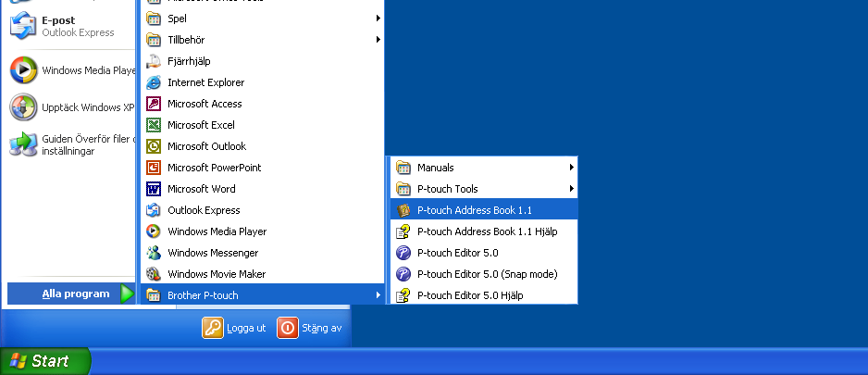Image resolution: width=868 pixels, height=375 pixels.
Task: Open Alla program label
Action: coord(76,294)
